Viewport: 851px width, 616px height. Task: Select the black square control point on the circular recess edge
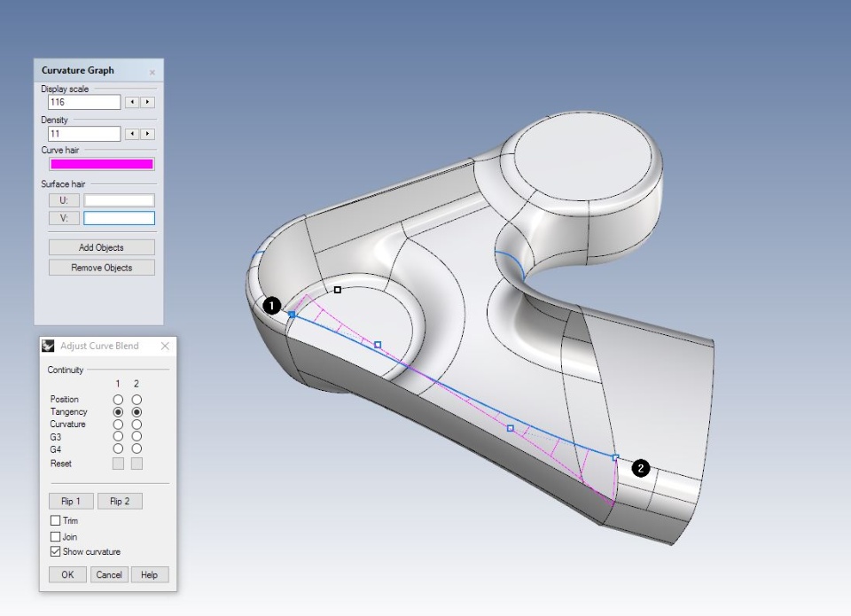pos(338,290)
